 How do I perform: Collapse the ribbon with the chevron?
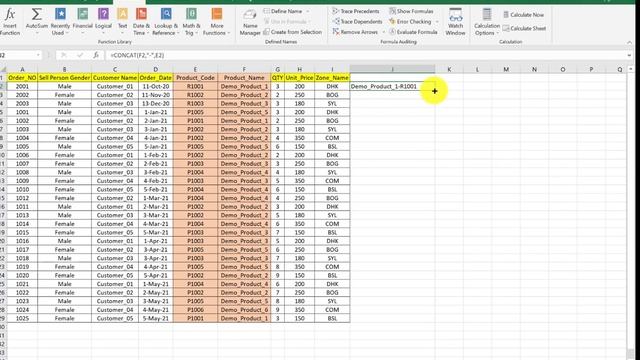629,42
